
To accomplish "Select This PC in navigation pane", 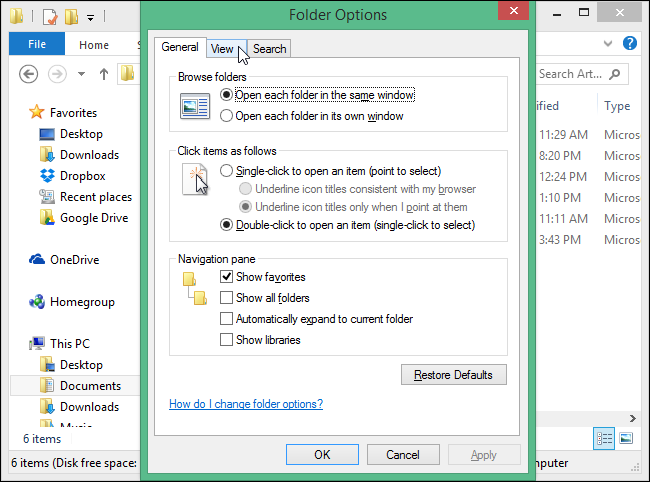I will [70, 344].
